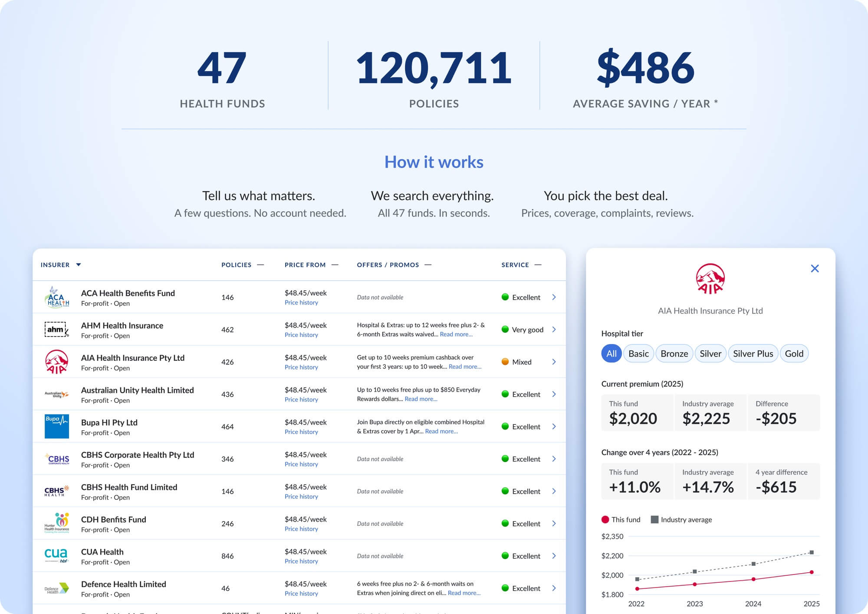This screenshot has width=868, height=614.
Task: Click the Bupa logo in the table
Action: click(57, 426)
